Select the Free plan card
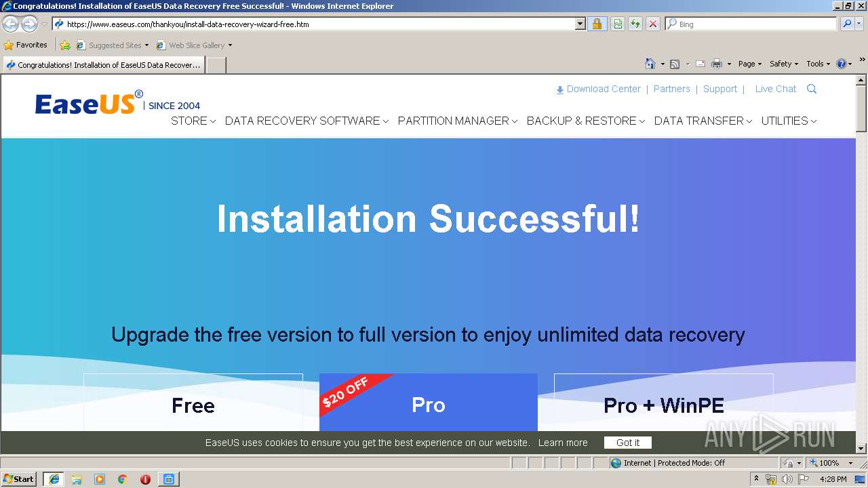Viewport: 868px width, 488px height. (193, 403)
